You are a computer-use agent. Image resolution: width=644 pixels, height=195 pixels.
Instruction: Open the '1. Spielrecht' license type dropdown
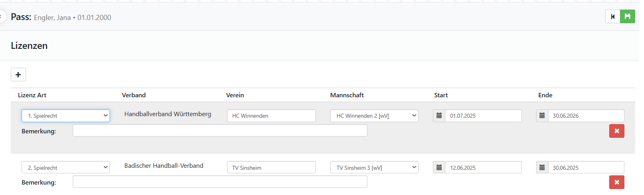pos(66,116)
